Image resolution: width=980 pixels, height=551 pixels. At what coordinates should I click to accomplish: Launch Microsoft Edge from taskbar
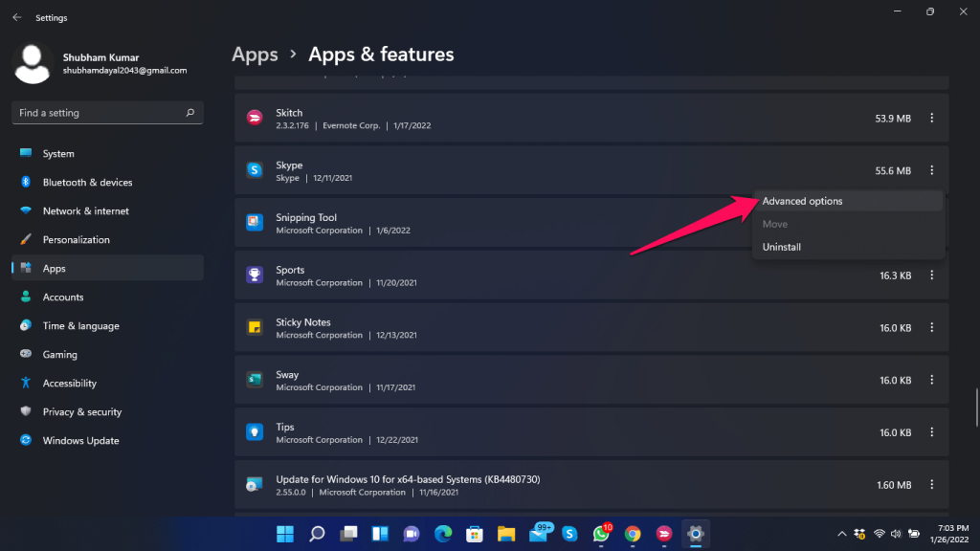443,534
